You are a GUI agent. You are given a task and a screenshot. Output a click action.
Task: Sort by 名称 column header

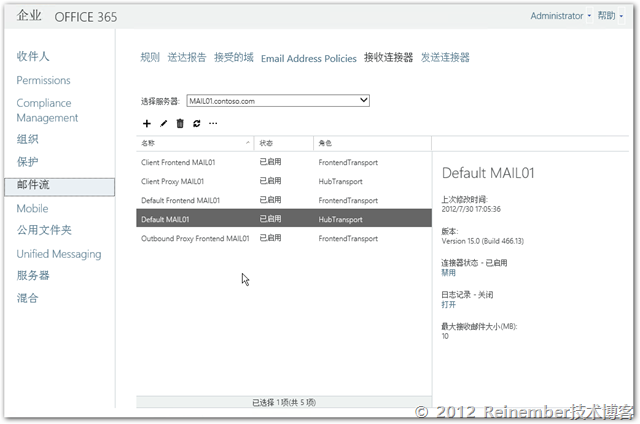[195, 143]
